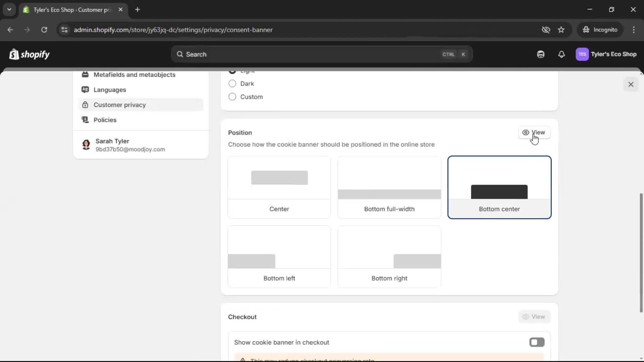Click View in the Checkout section
The width and height of the screenshot is (644, 362).
[534, 317]
